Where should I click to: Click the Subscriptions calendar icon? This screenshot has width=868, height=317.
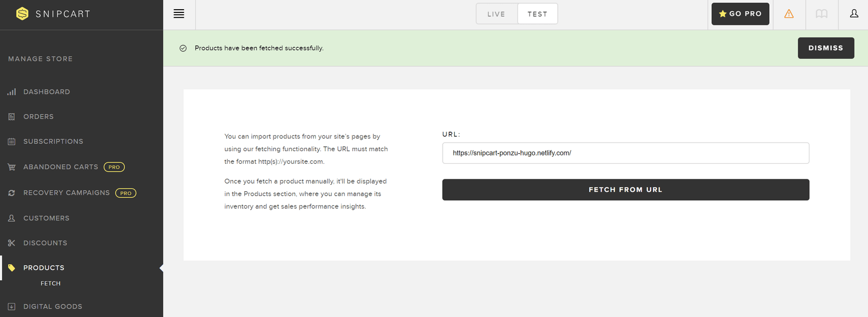[11, 141]
